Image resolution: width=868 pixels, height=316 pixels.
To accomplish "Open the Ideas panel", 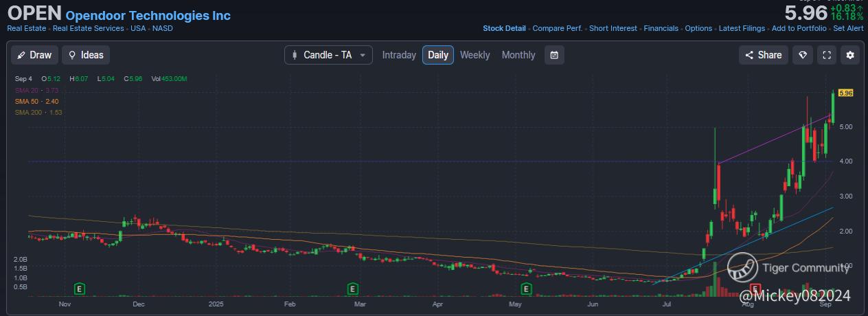I will [x=86, y=55].
